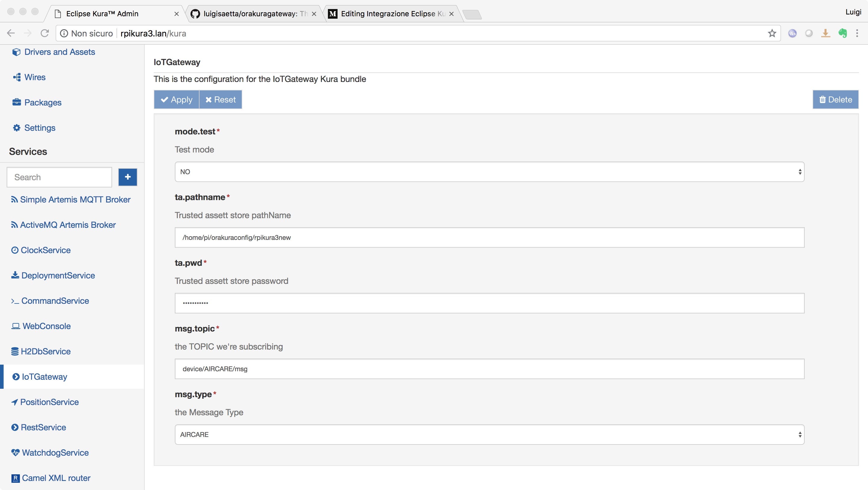Open the mode.test Test mode dropdown
The image size is (868, 490).
coord(489,172)
